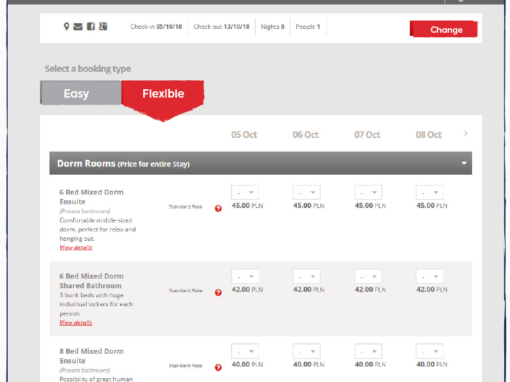Click the Check-out 13/10/18 field

pos(221,27)
